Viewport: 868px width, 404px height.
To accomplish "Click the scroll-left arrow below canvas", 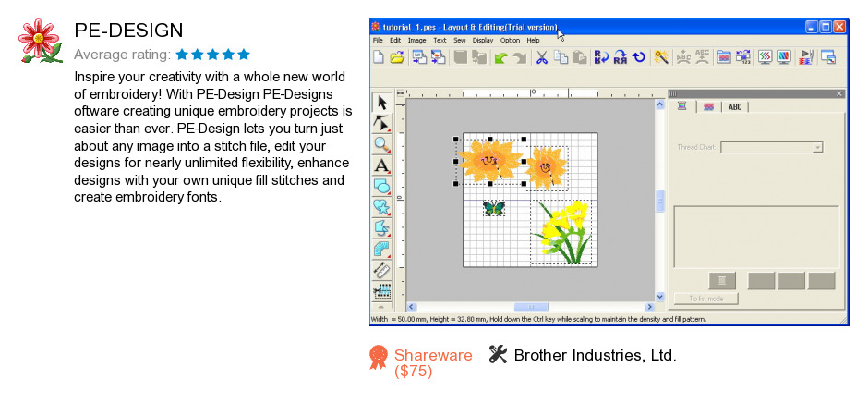I will pos(411,307).
